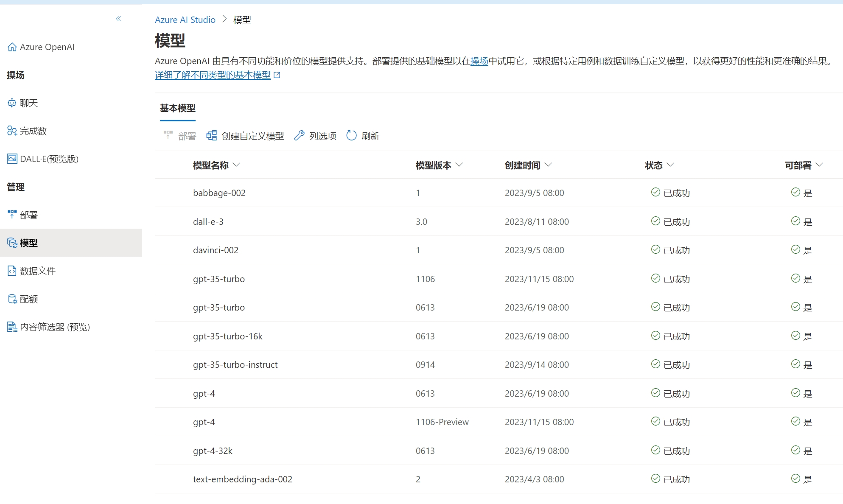Click 创建自定义模型 toolbar button
This screenshot has width=843, height=504.
pos(245,136)
